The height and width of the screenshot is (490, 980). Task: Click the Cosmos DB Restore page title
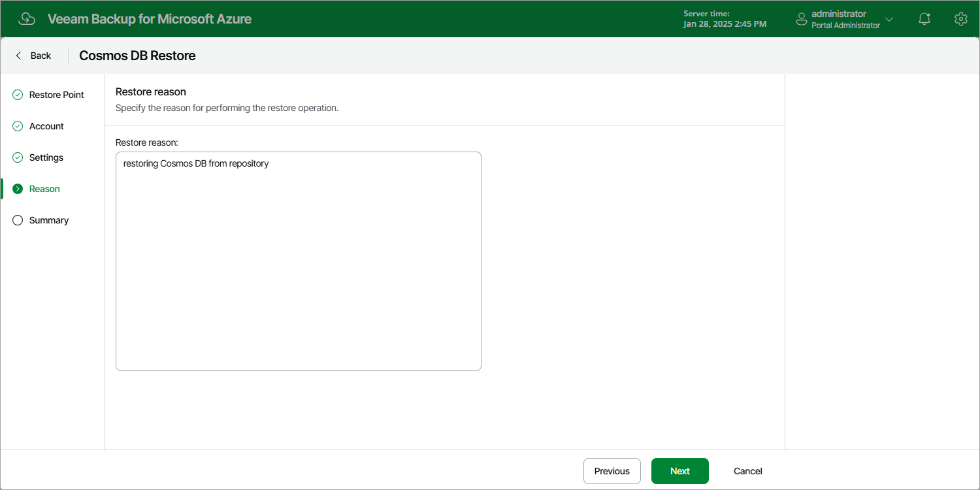(x=137, y=56)
